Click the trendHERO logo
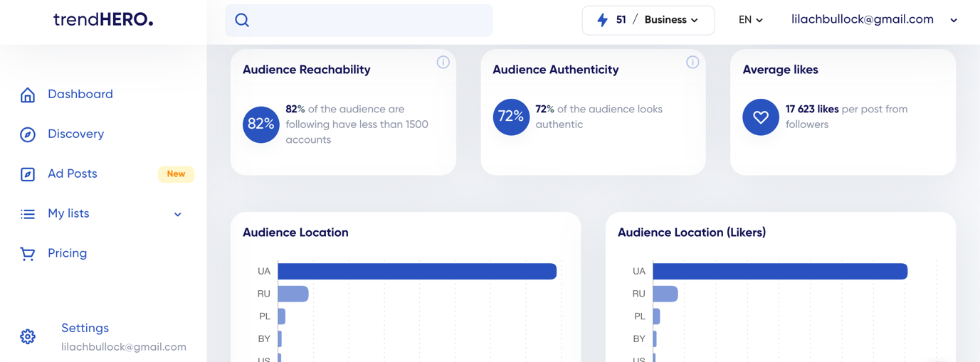 (103, 20)
